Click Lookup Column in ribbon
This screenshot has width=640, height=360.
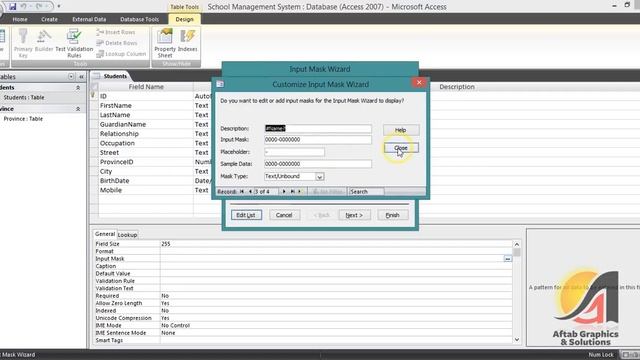pyautogui.click(x=121, y=54)
